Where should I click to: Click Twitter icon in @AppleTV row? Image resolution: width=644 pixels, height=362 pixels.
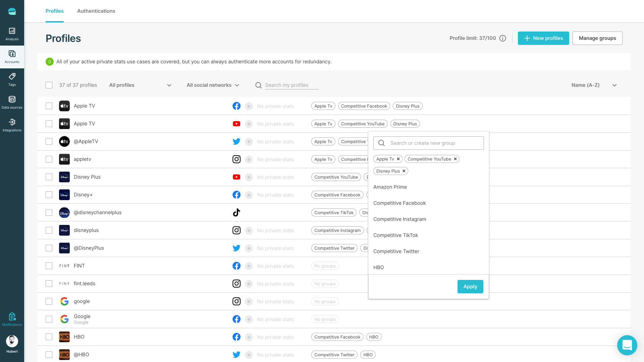click(236, 141)
